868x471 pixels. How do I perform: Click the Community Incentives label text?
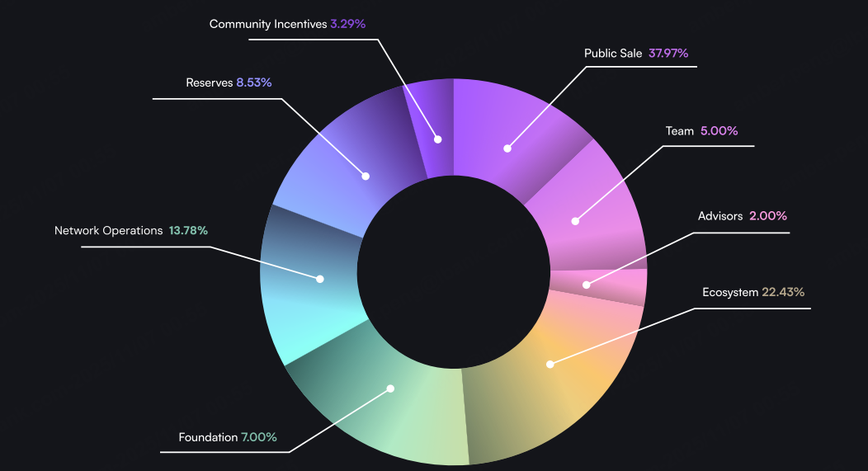pos(267,24)
